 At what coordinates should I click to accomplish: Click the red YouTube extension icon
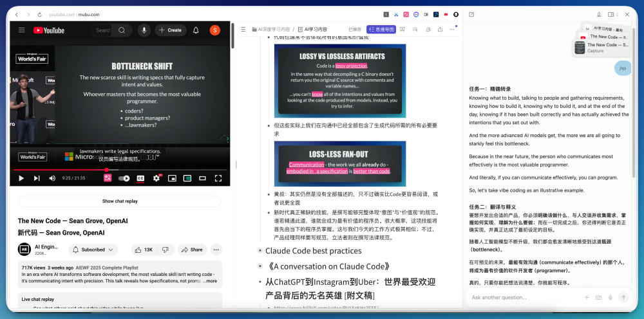[x=446, y=14]
